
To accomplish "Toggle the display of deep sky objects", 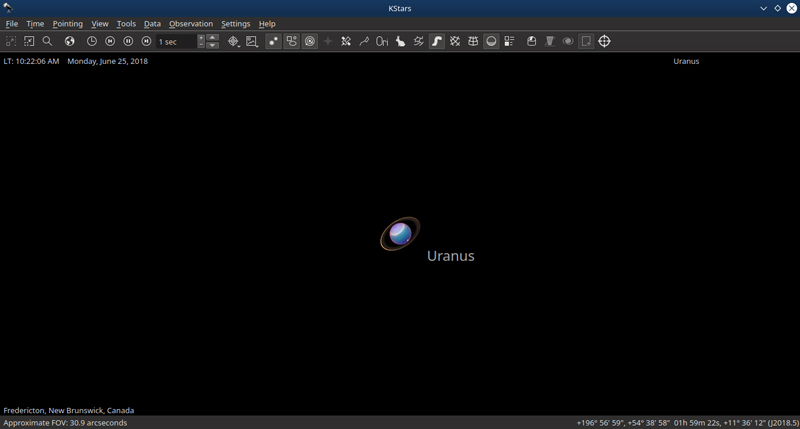I will pos(292,41).
